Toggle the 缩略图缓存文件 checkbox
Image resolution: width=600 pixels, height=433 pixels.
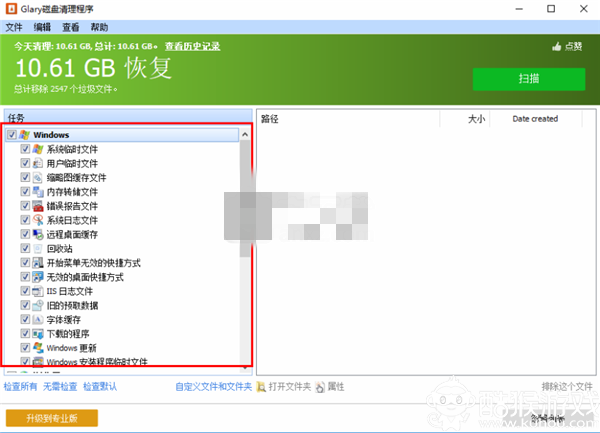25,177
